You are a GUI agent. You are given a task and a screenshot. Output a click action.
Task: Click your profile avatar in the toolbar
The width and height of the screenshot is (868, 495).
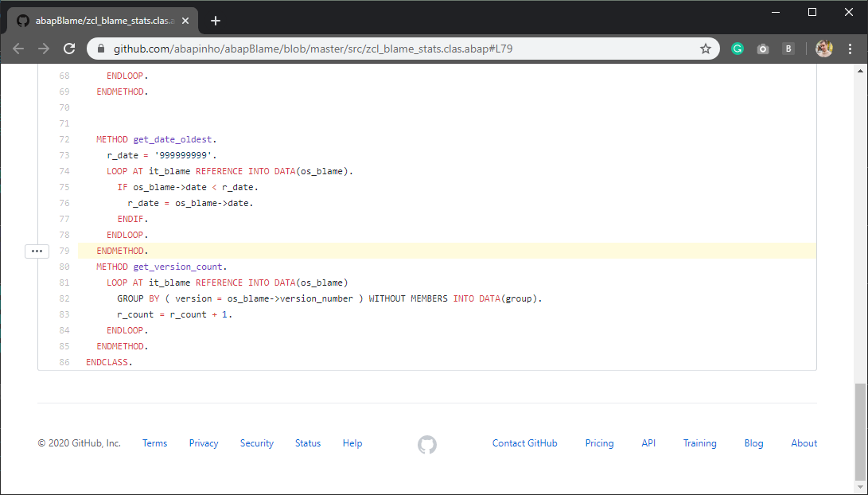[823, 48]
